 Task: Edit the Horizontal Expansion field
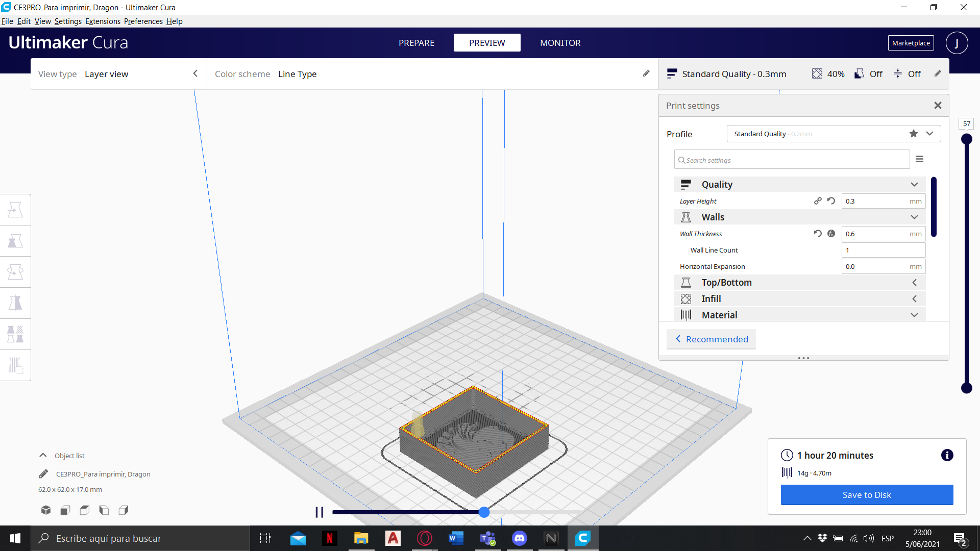tap(883, 266)
